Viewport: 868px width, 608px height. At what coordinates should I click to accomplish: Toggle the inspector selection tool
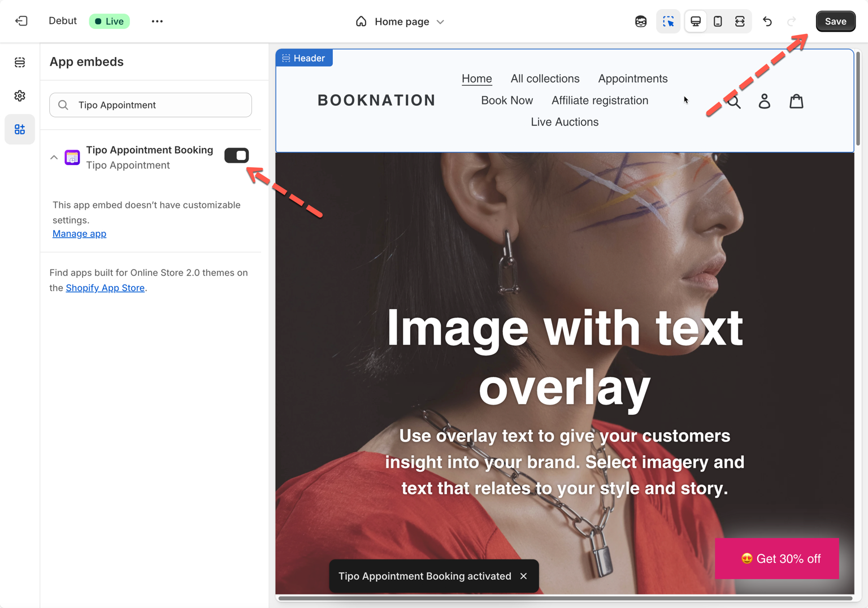coord(668,21)
